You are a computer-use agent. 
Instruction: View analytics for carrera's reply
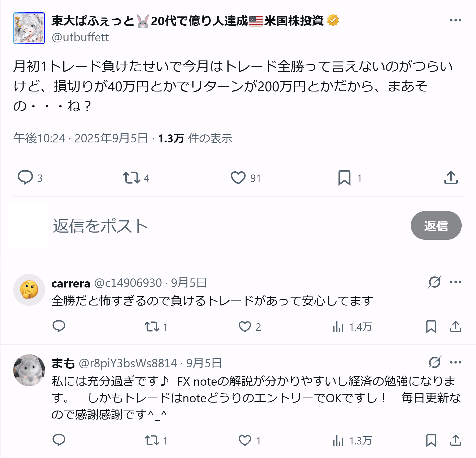tap(338, 327)
